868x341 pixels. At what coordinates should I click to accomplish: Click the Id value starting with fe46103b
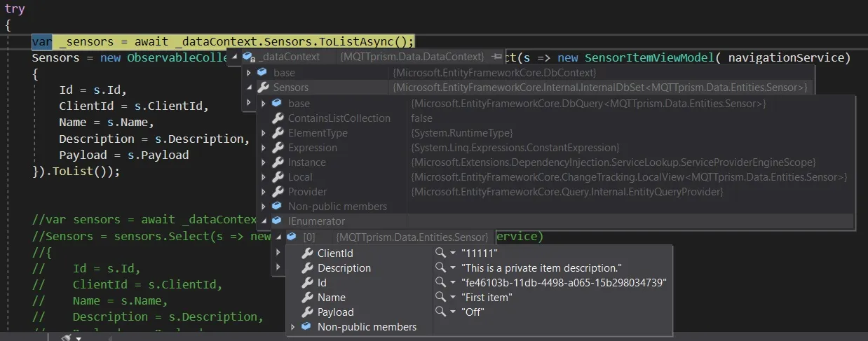(564, 282)
